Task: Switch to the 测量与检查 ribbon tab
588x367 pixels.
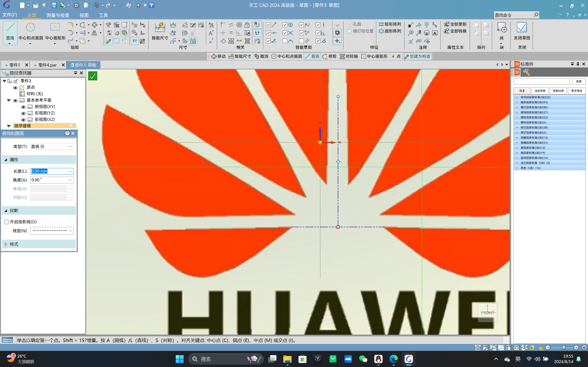Action: click(x=58, y=15)
